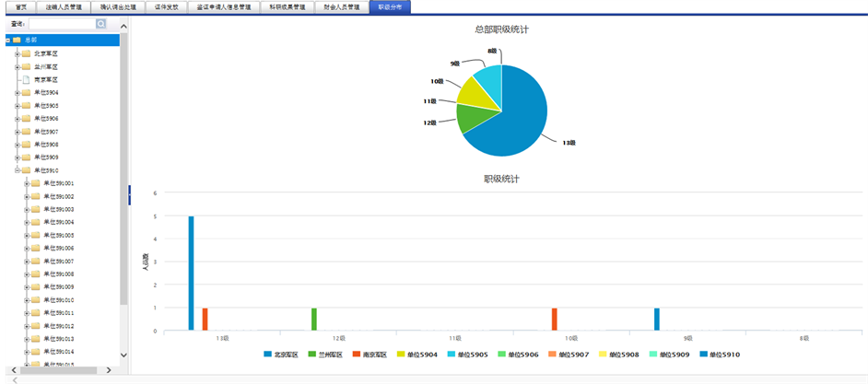The width and height of the screenshot is (868, 384).
Task: Collapse the 单位5910 tree node
Action: (x=17, y=170)
